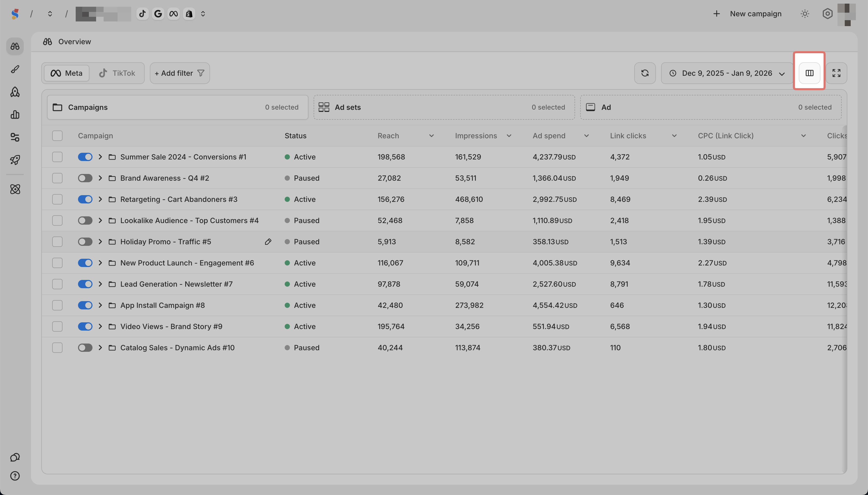
Task: Open the date range dropdown
Action: click(x=727, y=73)
